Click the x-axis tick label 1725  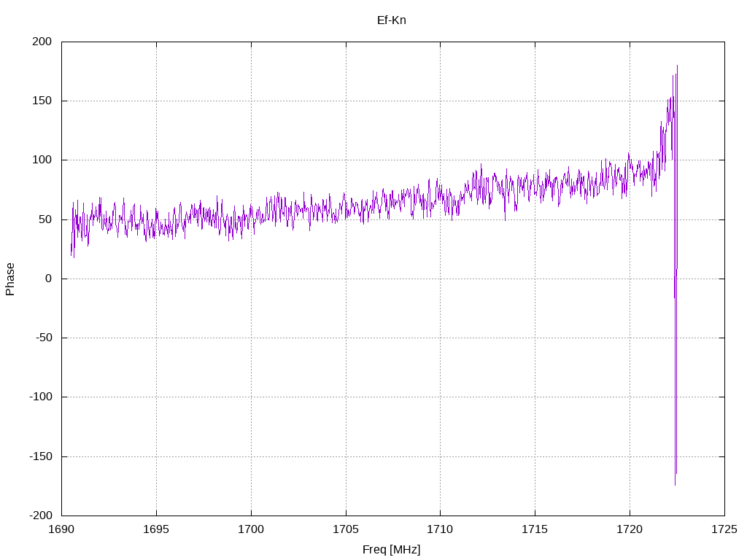[x=724, y=529]
